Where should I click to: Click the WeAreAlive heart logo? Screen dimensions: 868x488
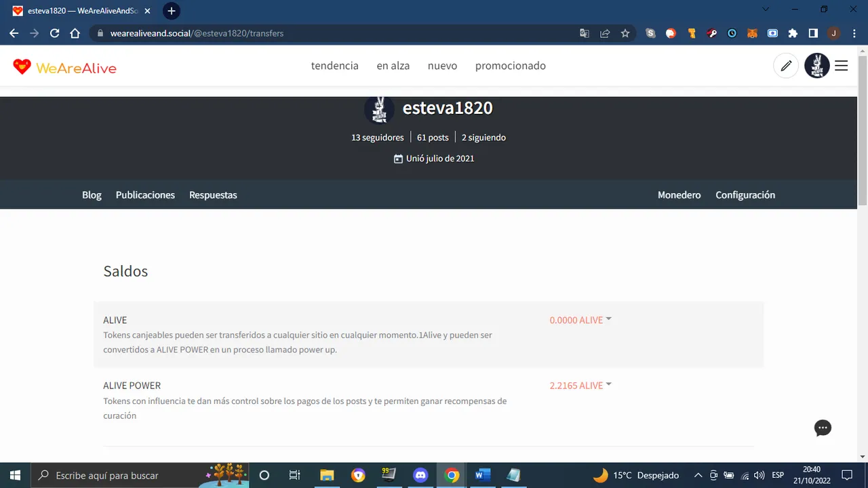(22, 66)
